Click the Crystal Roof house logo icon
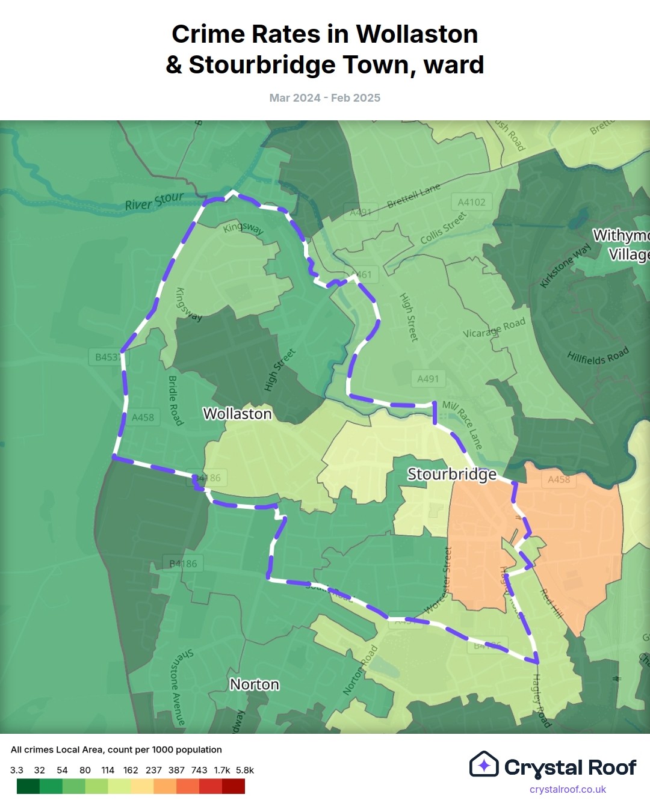 (x=484, y=764)
